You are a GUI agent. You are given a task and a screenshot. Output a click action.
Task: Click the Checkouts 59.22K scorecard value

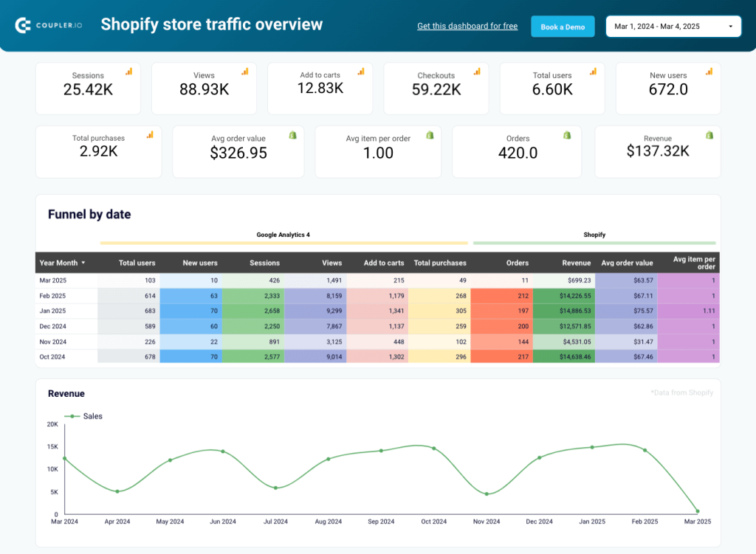[x=436, y=89]
